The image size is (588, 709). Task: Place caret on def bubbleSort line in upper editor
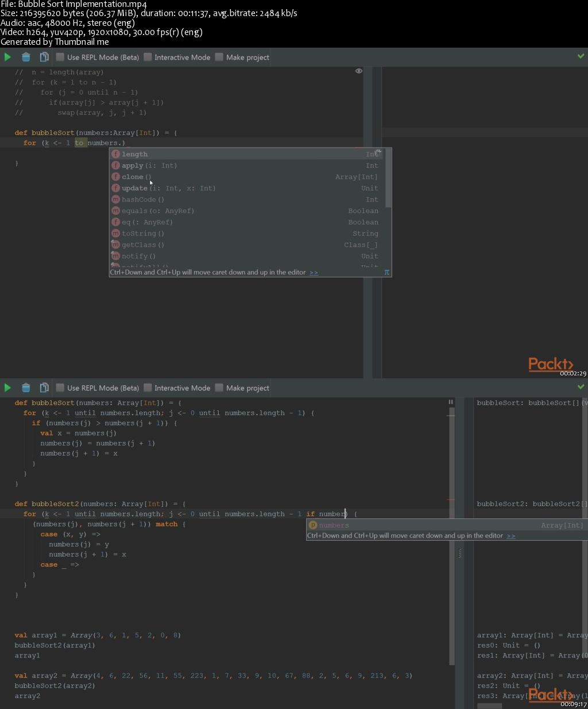[x=96, y=133]
